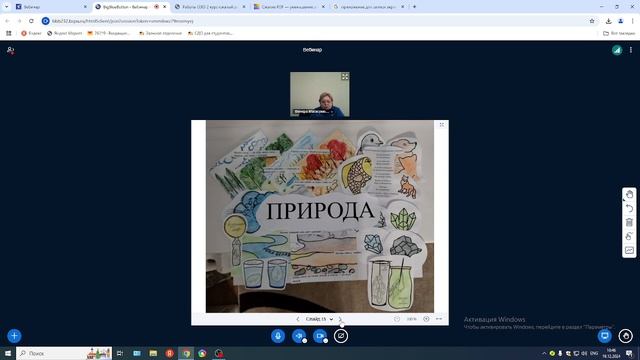The width and height of the screenshot is (640, 360).
Task: Open the tab search dropdown arrow
Action: coord(6,7)
